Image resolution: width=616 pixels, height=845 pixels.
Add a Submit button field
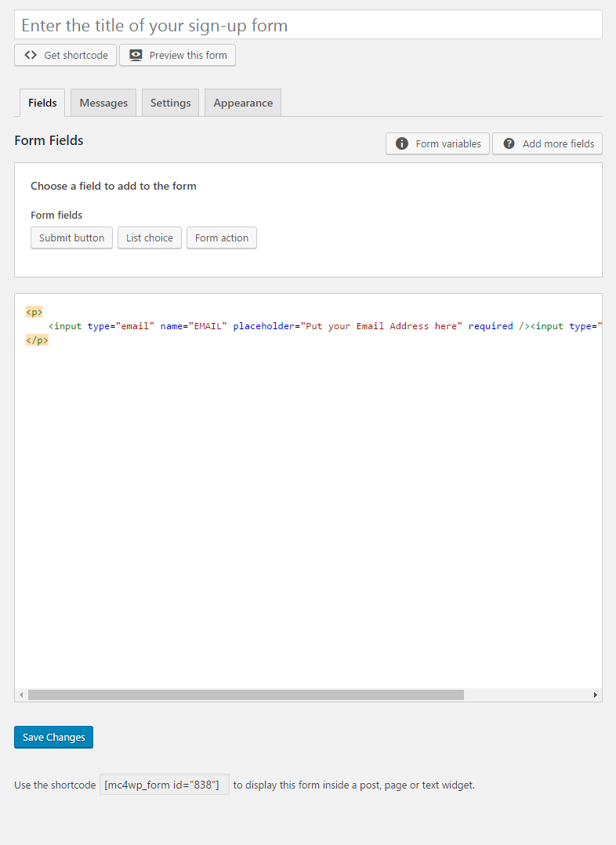(x=71, y=238)
